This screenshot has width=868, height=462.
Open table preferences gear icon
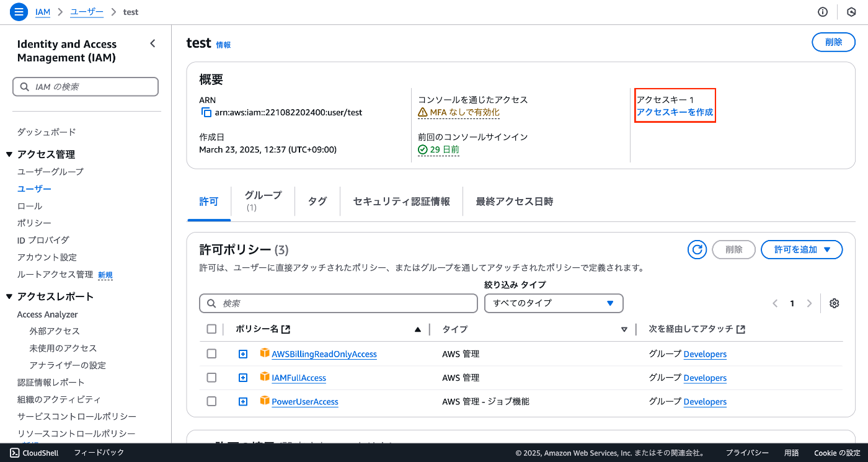(835, 303)
